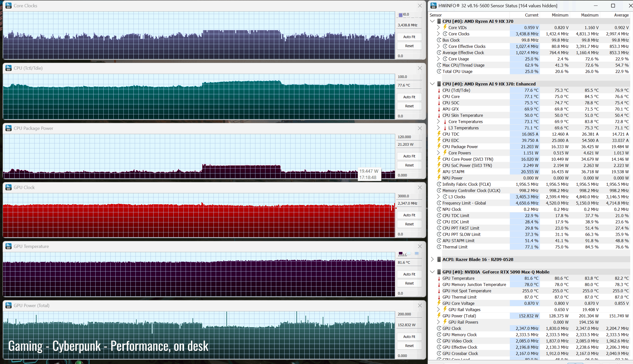This screenshot has height=364, width=633.
Task: Expand the GPU Rail Voltages row
Action: pos(438,309)
